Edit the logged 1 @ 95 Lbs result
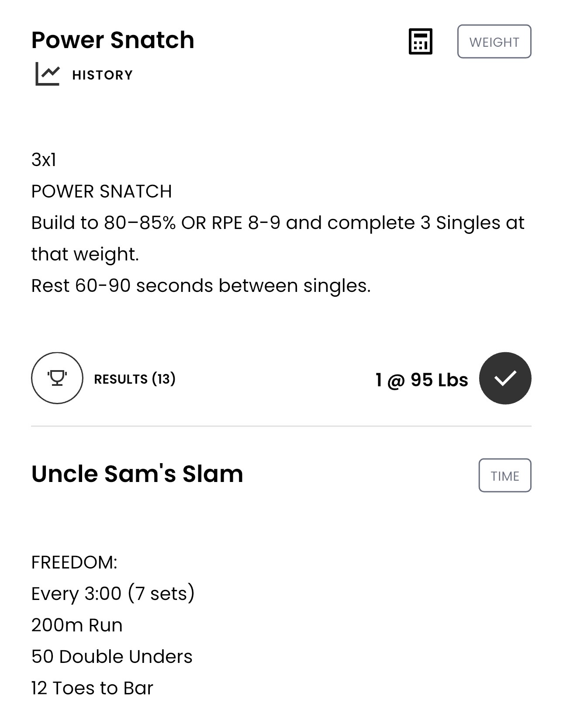Viewport: 563px width, 728px height. pyautogui.click(x=421, y=380)
